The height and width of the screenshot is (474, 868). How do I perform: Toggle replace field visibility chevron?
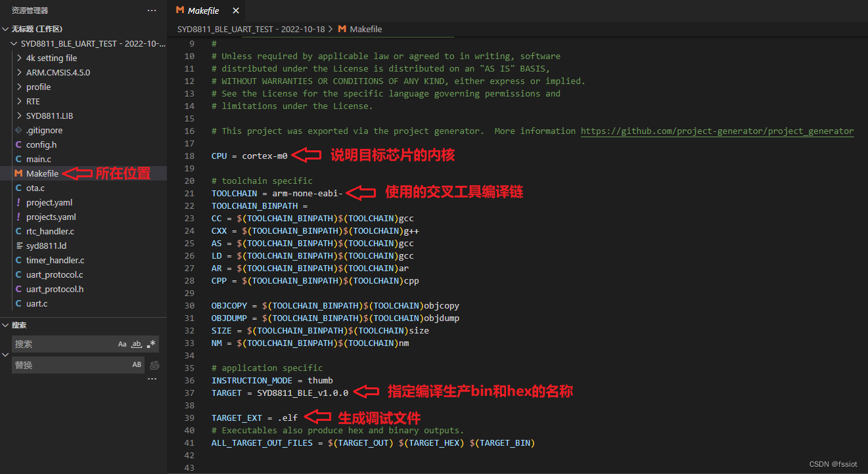point(6,355)
